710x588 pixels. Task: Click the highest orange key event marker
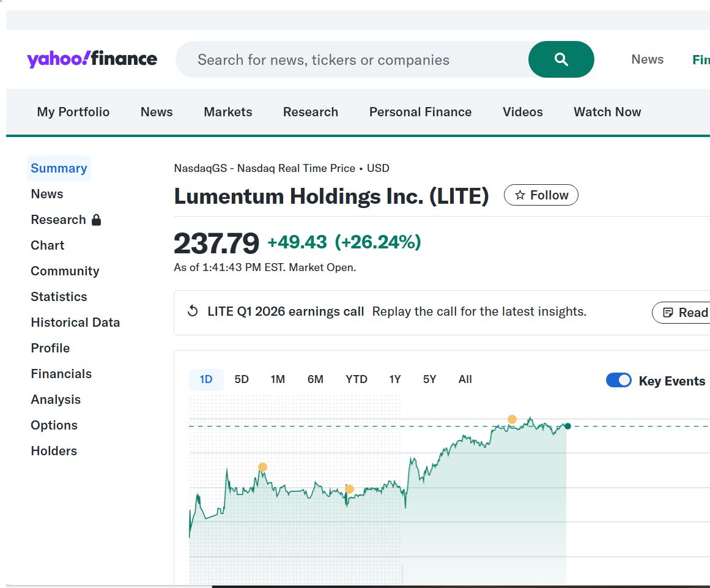point(512,419)
